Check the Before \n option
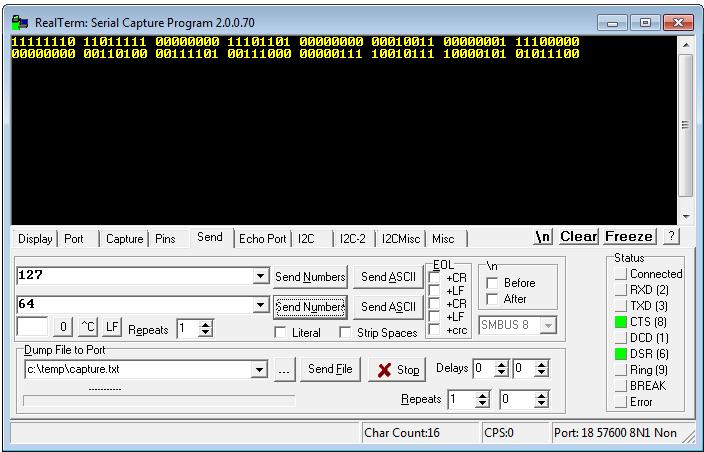This screenshot has width=704, height=452. point(492,283)
